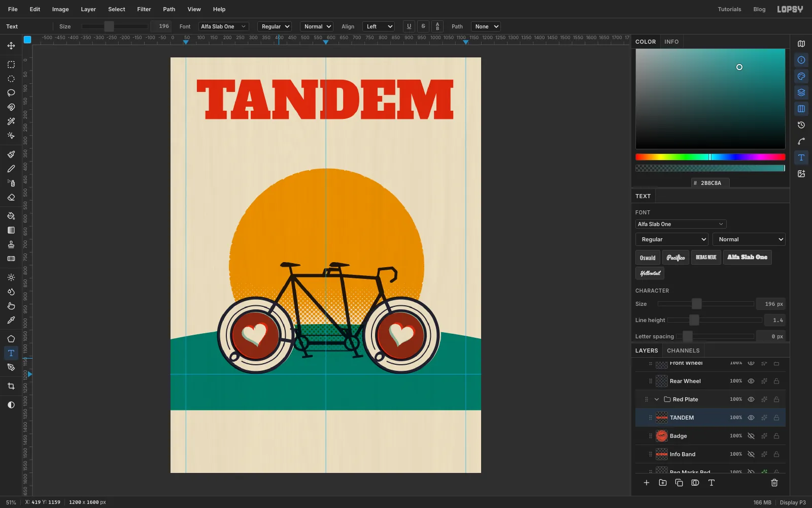Duplicate the selected layer
The width and height of the screenshot is (812, 508).
(x=679, y=483)
